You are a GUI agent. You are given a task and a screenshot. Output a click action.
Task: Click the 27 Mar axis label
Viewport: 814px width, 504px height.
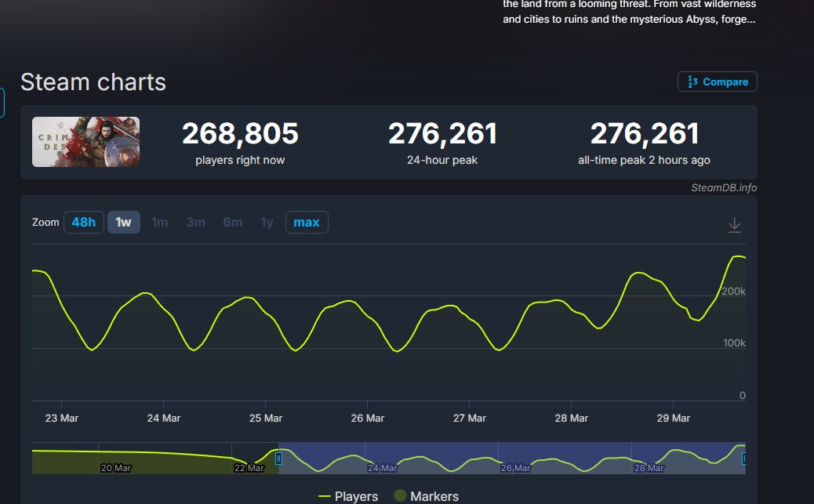pos(469,418)
